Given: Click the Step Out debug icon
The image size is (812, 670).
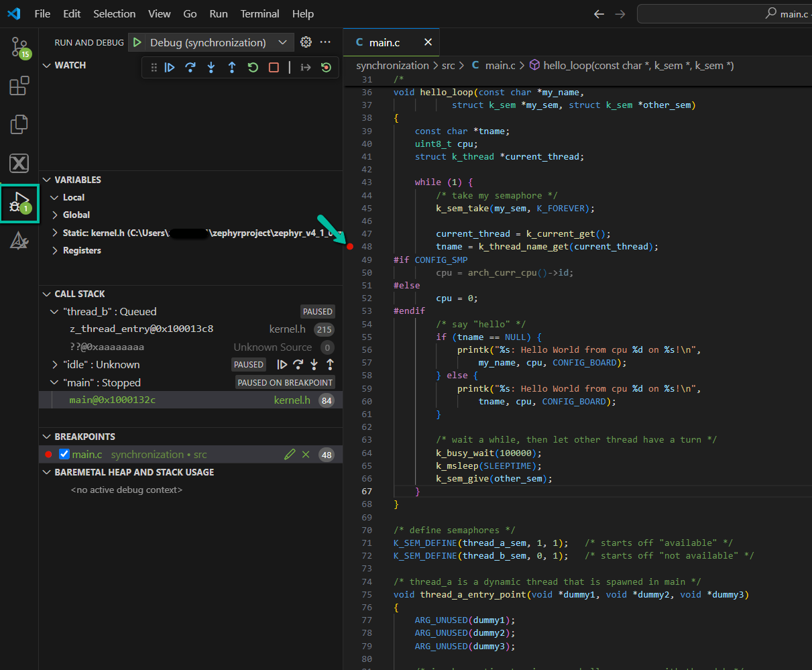Looking at the screenshot, I should [x=232, y=67].
